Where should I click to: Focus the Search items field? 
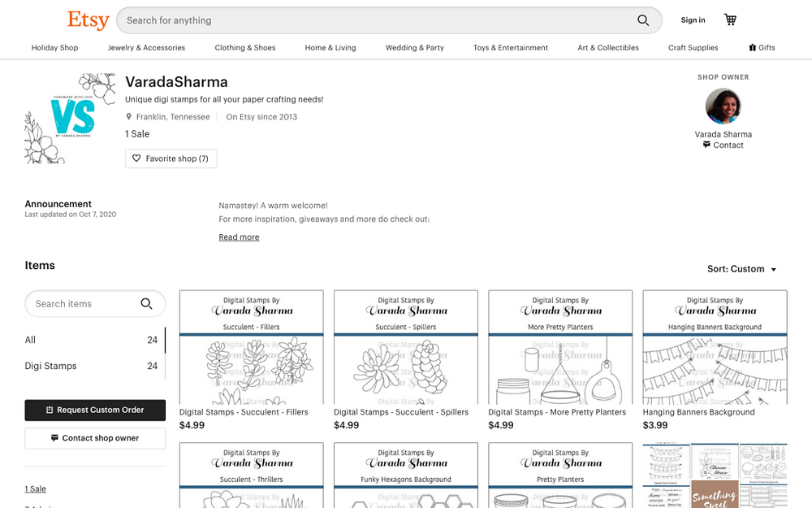[x=95, y=304]
